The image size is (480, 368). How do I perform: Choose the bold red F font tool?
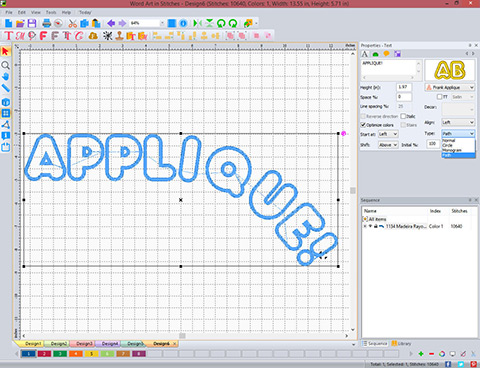pos(43,35)
